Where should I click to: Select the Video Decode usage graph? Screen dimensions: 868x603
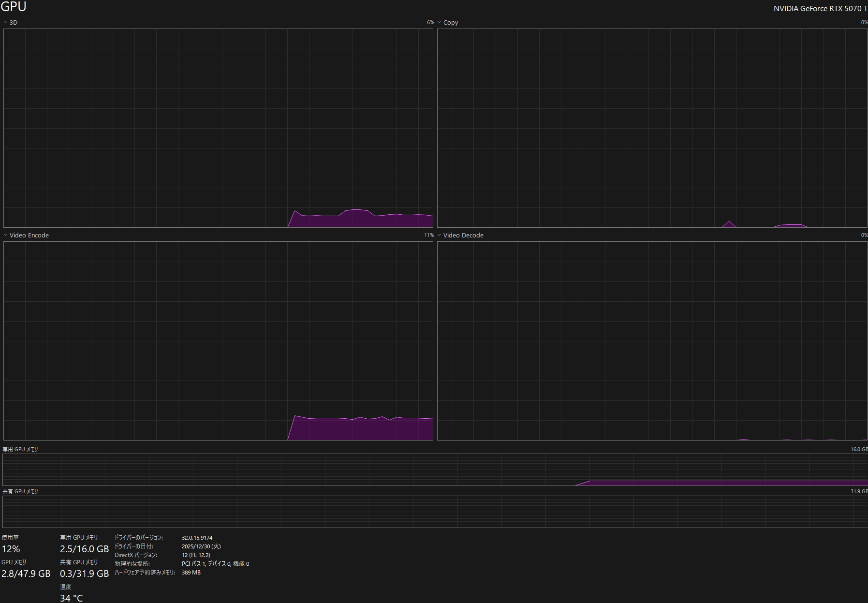click(652, 341)
